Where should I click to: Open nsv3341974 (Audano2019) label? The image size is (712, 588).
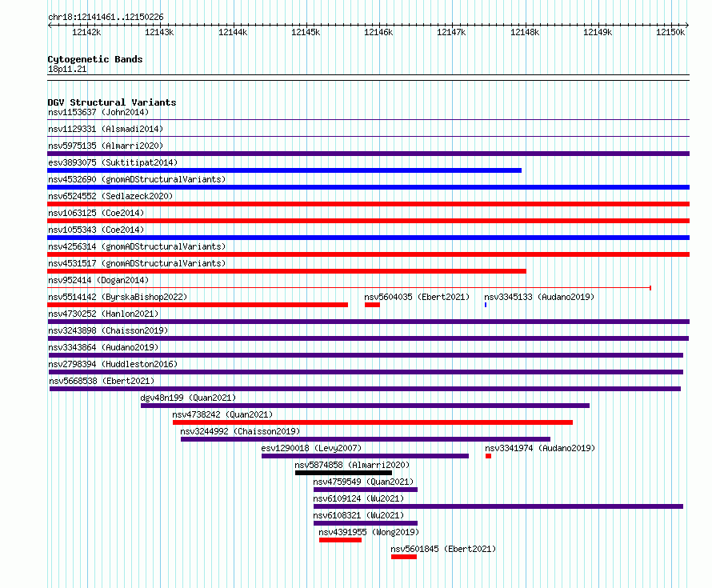click(x=540, y=448)
